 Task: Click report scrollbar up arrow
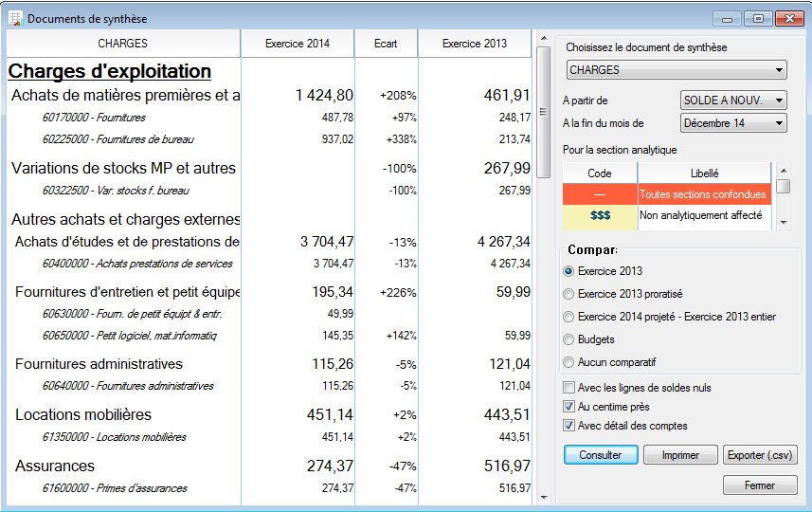(x=544, y=38)
